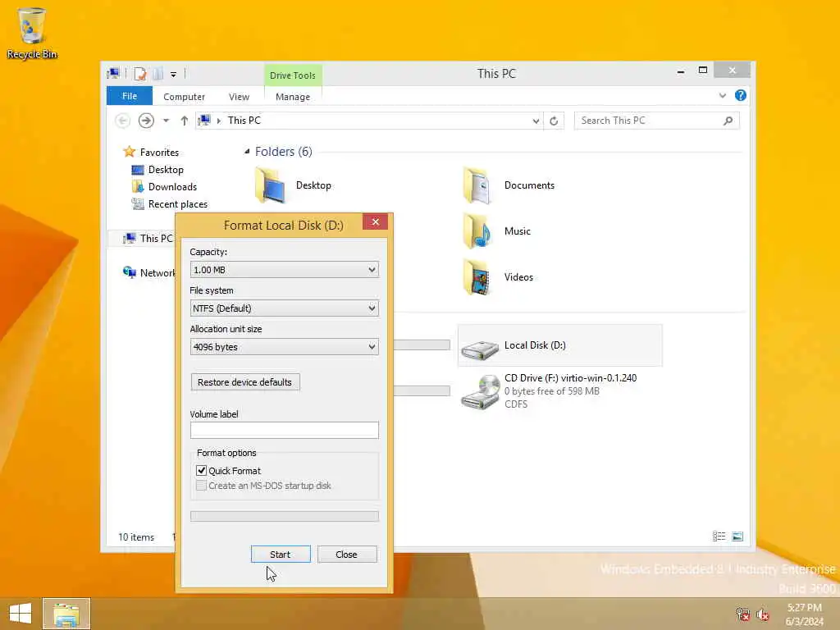The image size is (840, 630).
Task: Expand the ribbon with the chevron
Action: point(722,96)
